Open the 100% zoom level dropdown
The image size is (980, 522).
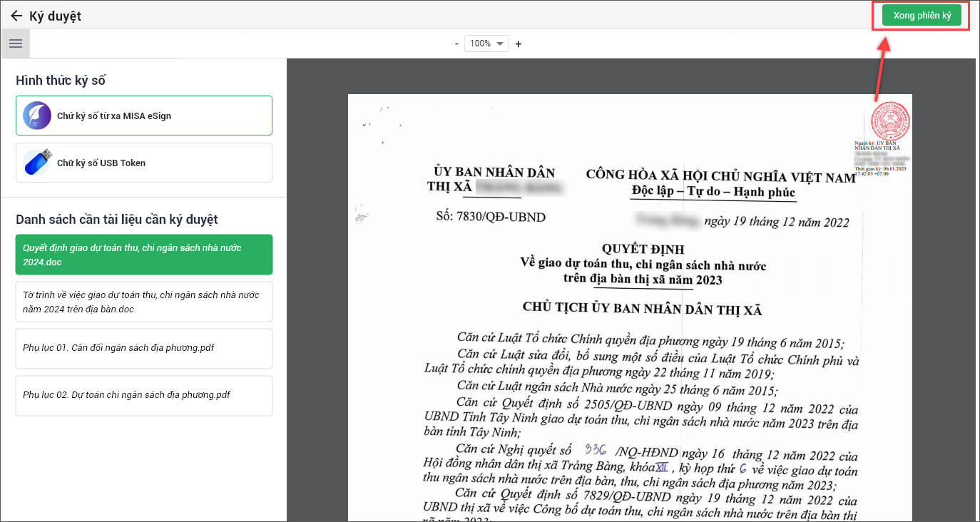pyautogui.click(x=486, y=43)
